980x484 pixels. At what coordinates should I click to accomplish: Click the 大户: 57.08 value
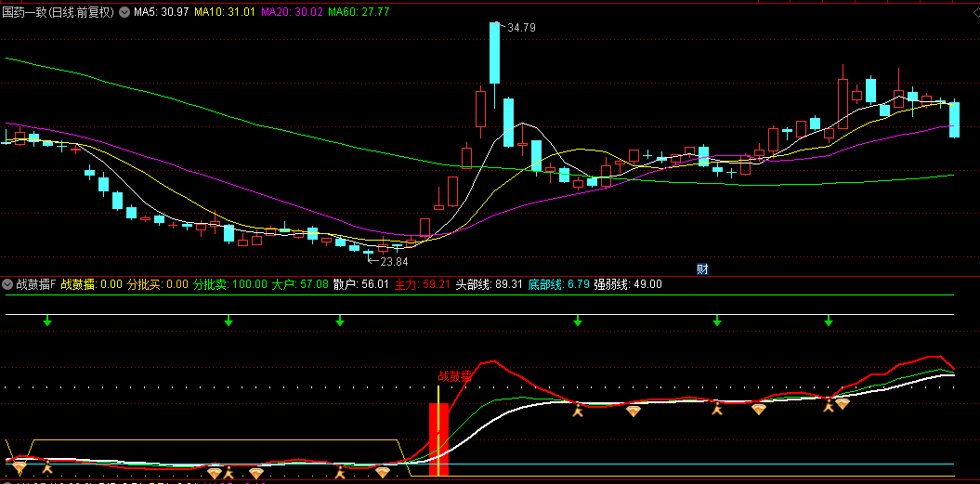(x=300, y=284)
